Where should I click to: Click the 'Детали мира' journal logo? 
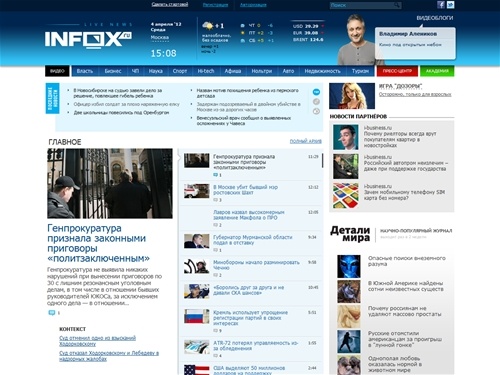click(x=350, y=233)
